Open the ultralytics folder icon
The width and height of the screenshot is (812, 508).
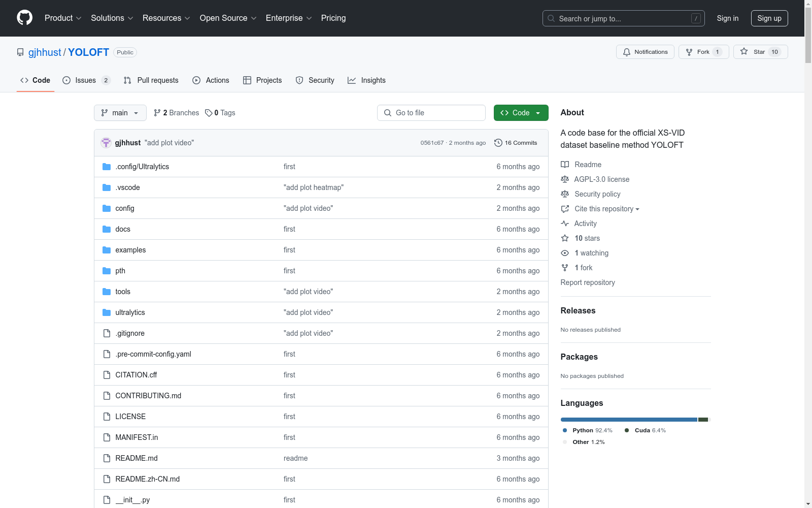(x=107, y=312)
